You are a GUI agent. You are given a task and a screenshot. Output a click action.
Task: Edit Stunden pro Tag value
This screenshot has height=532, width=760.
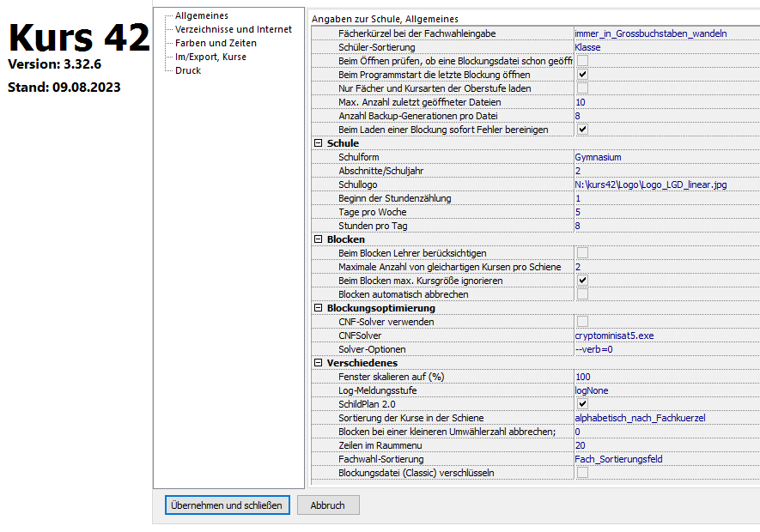[667, 226]
